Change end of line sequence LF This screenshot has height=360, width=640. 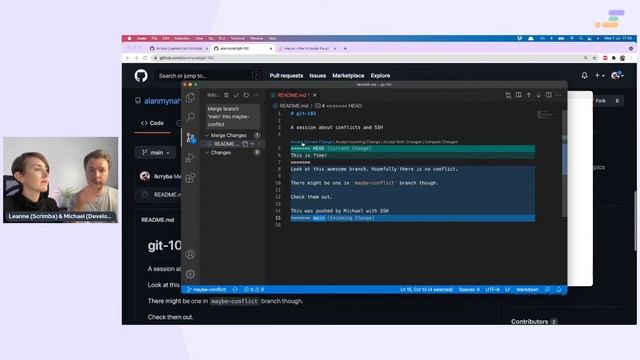click(x=508, y=289)
